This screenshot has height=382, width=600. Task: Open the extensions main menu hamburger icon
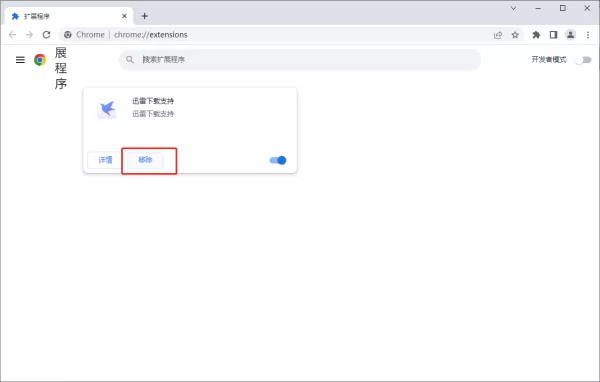click(20, 60)
